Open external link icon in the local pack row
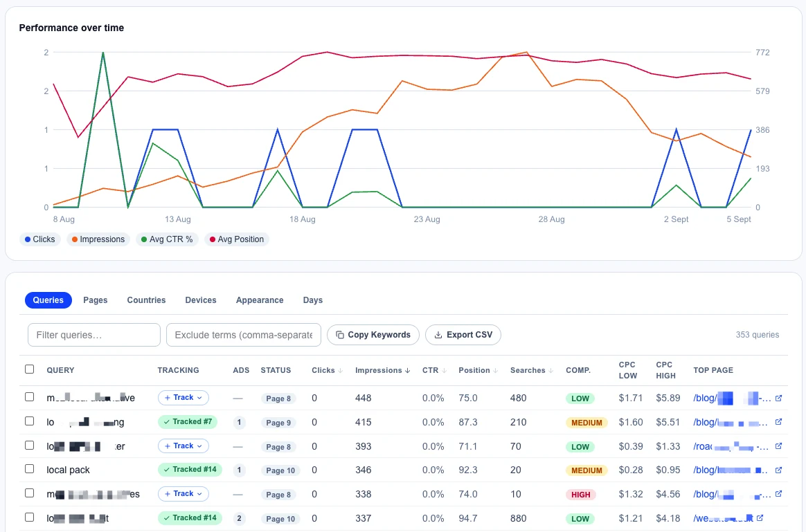This screenshot has height=532, width=806. pos(778,470)
